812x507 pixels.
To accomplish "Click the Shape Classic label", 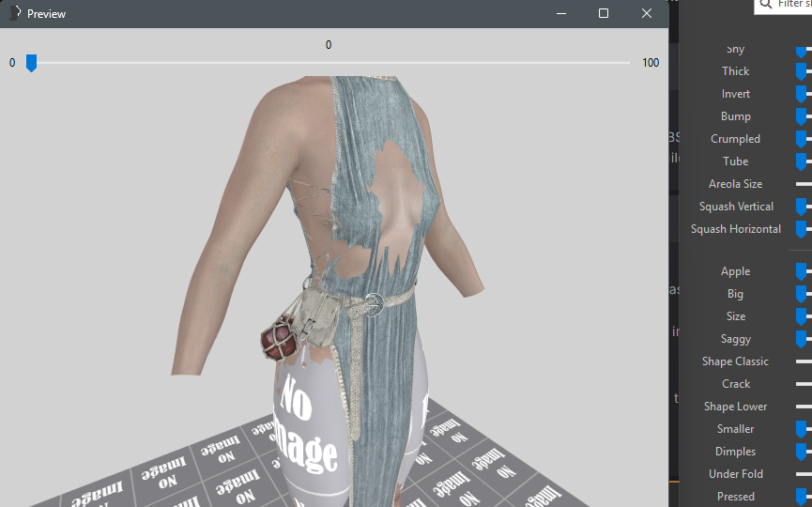I will [x=735, y=361].
